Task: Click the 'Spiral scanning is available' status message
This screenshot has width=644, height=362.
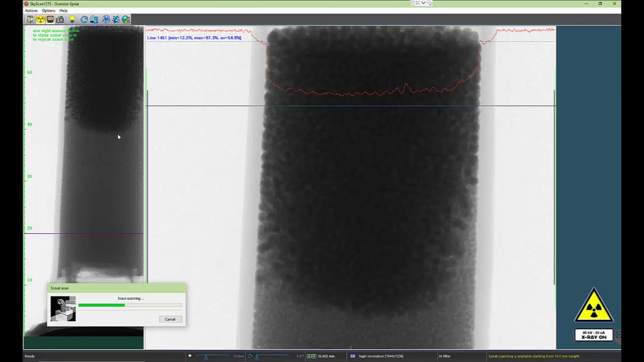Action: 534,356
